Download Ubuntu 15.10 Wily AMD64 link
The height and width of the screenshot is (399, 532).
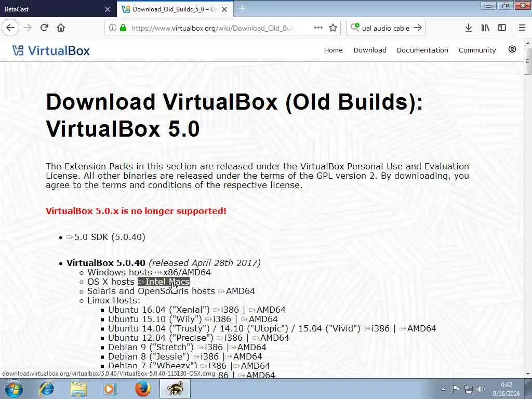(260, 320)
